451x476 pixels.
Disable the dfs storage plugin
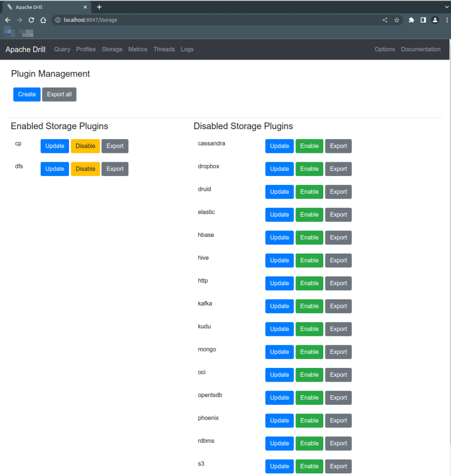click(x=85, y=169)
